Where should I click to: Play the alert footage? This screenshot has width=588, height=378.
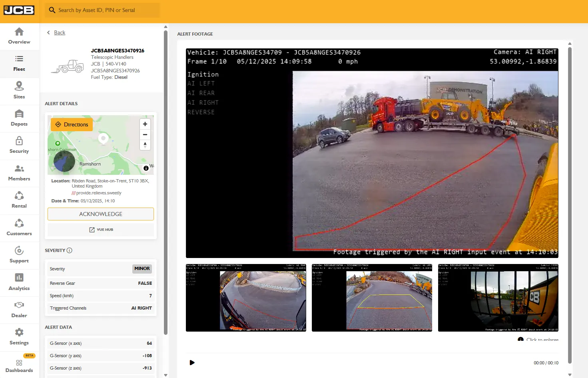tap(192, 363)
